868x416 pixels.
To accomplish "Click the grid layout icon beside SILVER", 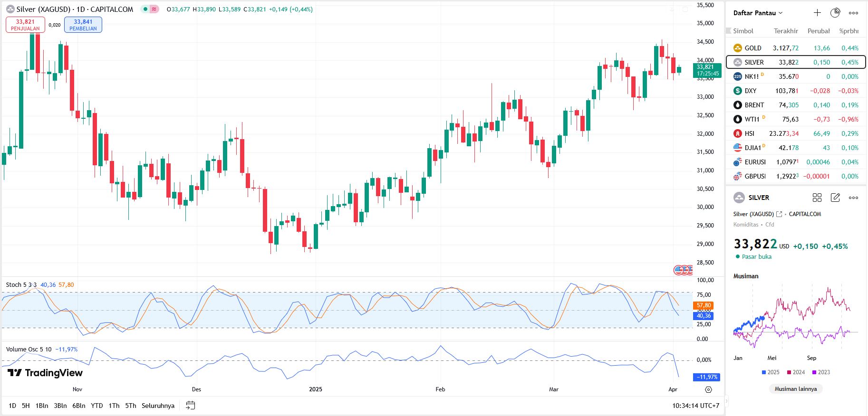I will click(x=817, y=198).
